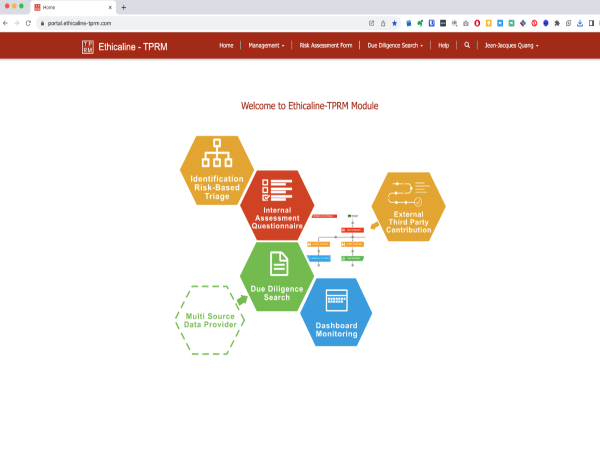Open the Risk Assessment Form menu item

[326, 45]
